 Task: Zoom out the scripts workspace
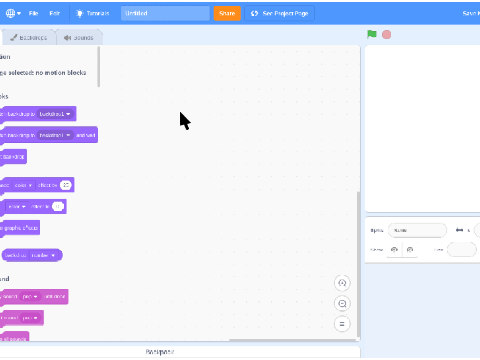pyautogui.click(x=342, y=303)
